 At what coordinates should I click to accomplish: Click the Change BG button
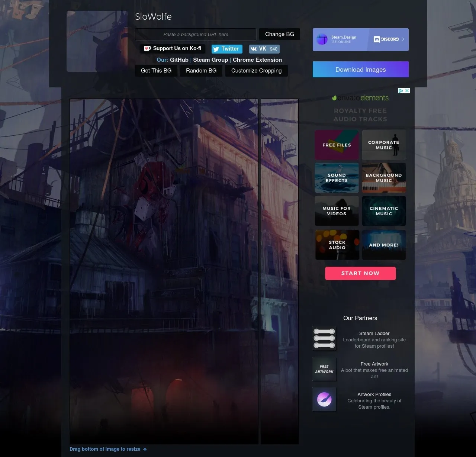click(x=280, y=34)
